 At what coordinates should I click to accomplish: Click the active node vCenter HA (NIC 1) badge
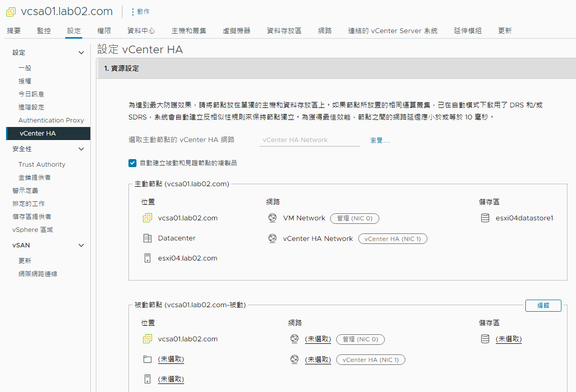point(393,239)
